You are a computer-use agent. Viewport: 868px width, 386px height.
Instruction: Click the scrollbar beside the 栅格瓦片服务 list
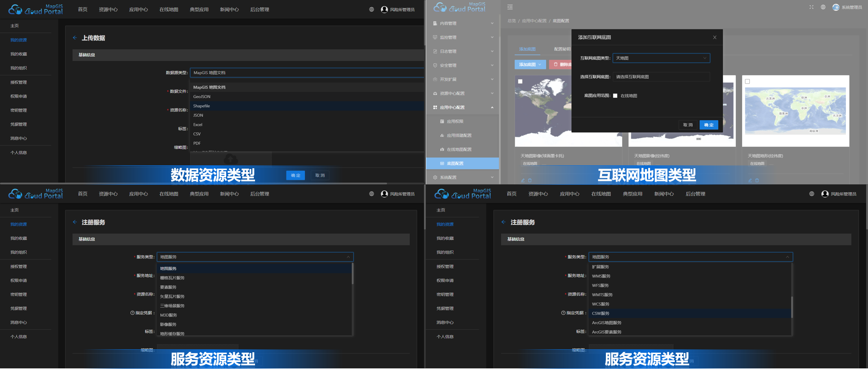pos(352,274)
